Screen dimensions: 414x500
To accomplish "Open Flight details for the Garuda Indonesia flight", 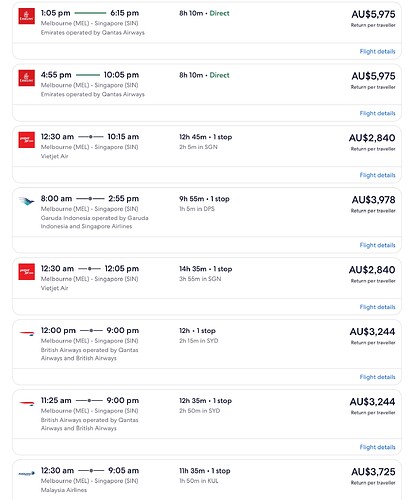I will [377, 245].
